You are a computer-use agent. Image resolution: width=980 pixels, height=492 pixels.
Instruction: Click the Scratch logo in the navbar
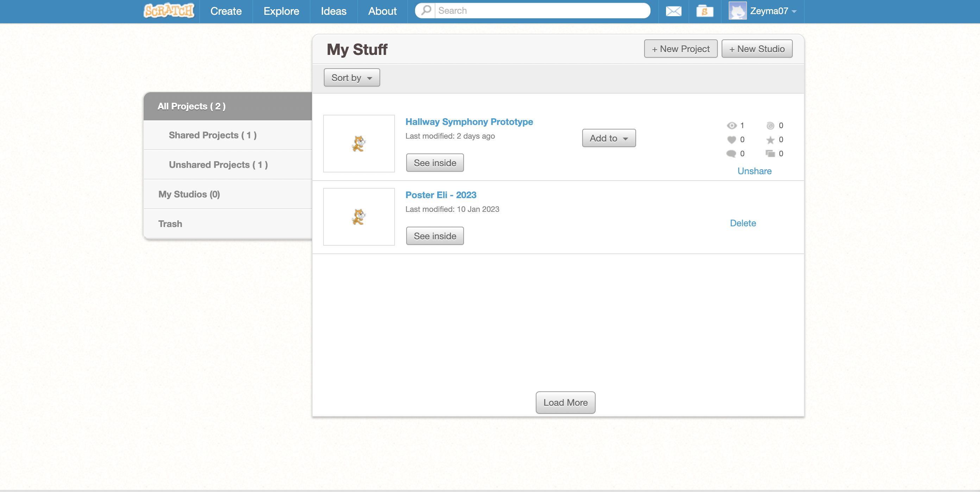tap(169, 11)
